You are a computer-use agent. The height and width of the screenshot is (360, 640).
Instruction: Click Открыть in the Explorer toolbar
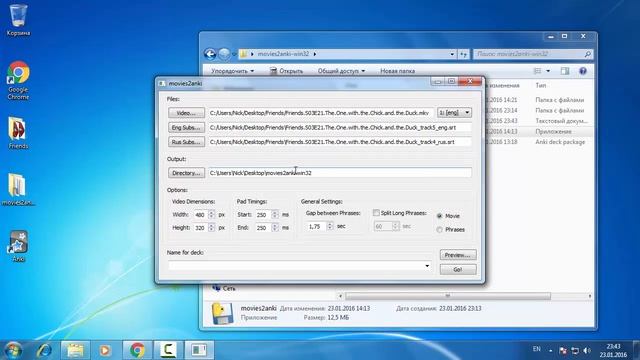[286, 71]
